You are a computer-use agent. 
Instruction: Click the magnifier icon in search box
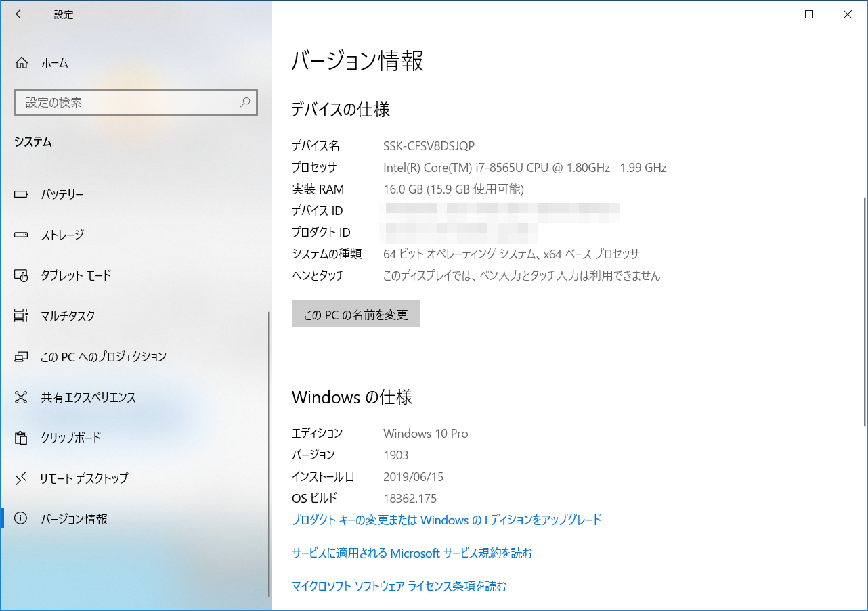point(244,102)
